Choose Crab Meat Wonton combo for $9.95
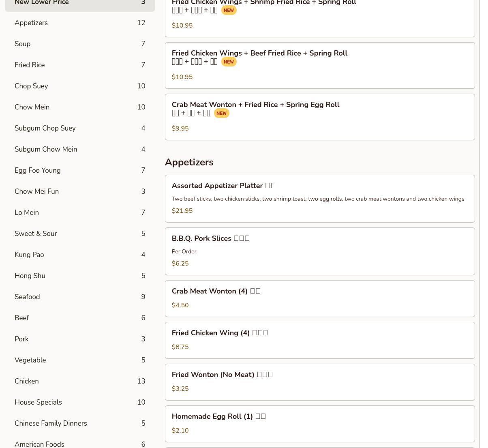The height and width of the screenshot is (448, 488). [x=319, y=117]
